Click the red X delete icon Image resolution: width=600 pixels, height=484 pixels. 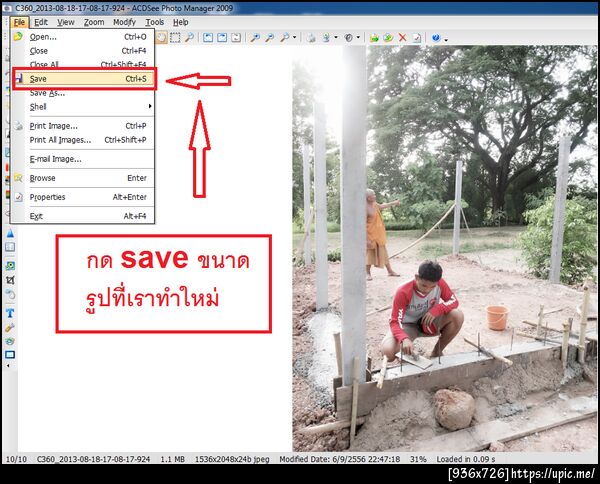pos(402,37)
